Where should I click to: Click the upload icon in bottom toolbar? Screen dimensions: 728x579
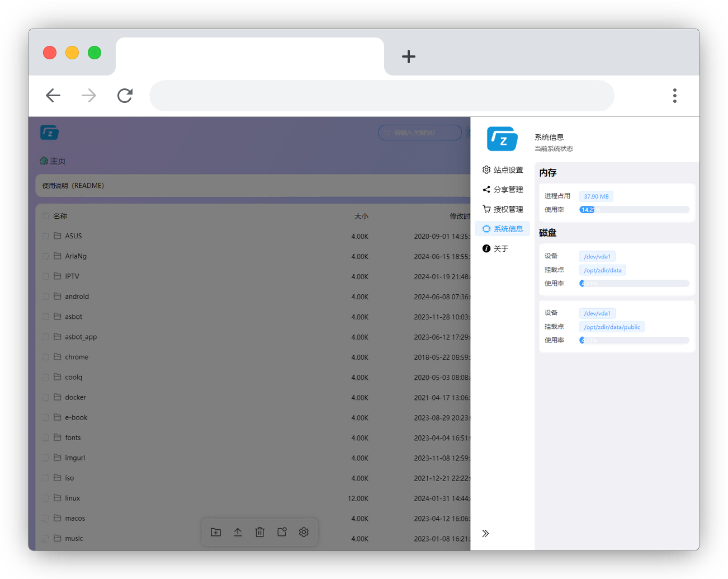tap(238, 532)
